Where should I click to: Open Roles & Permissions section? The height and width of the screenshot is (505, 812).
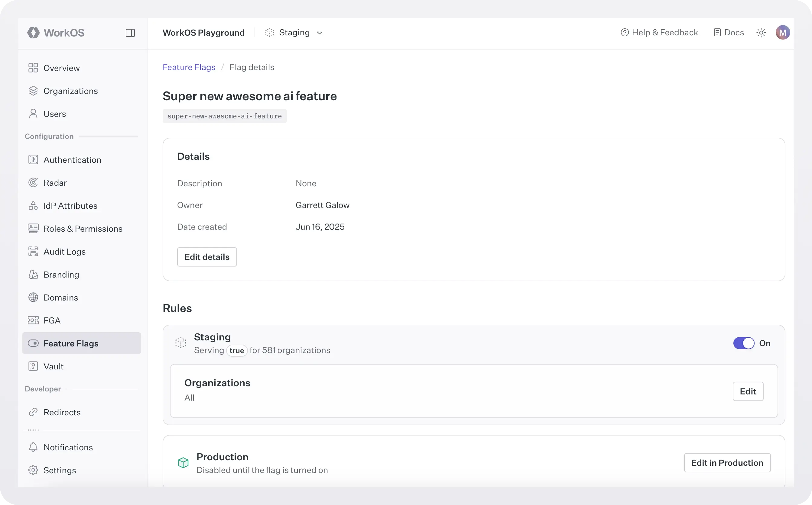[82, 228]
